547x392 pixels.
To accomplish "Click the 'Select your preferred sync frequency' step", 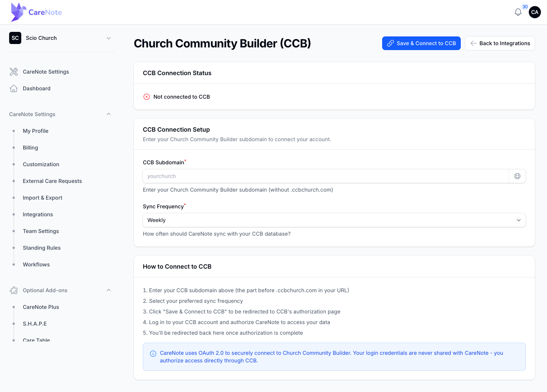I will pos(193,301).
